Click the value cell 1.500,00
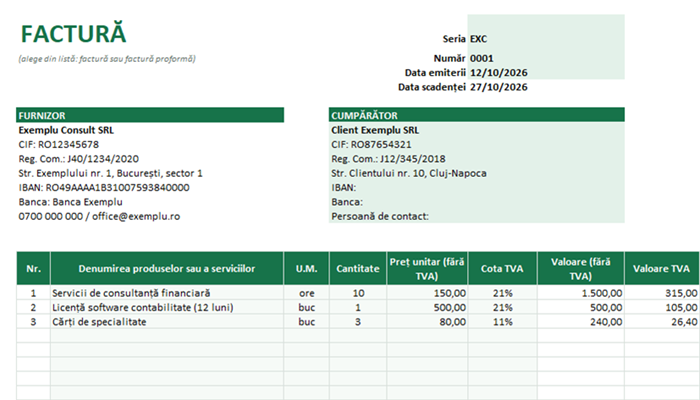Image resolution: width=700 pixels, height=400 pixels. 581,293
